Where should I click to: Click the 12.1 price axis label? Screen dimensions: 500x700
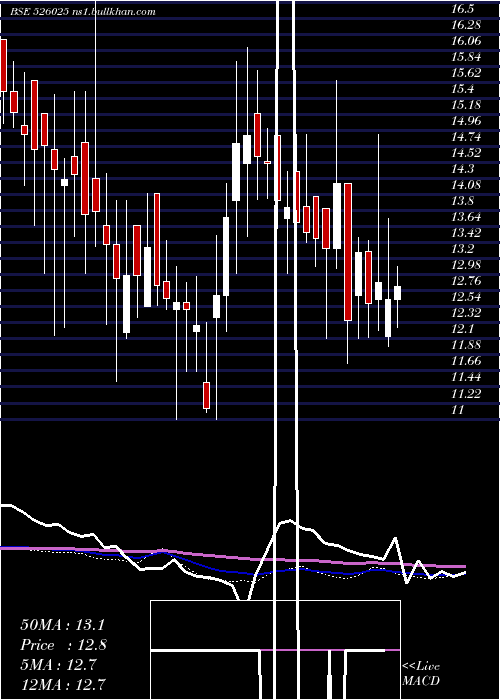[462, 329]
